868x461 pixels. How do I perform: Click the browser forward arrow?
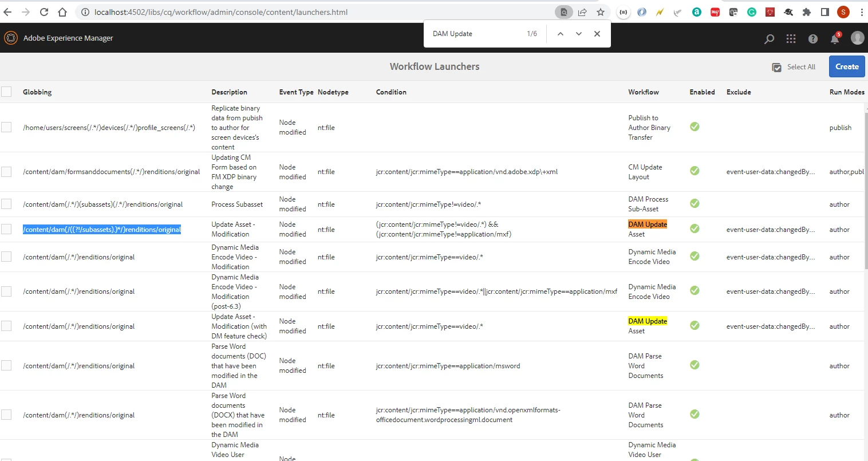(x=26, y=12)
